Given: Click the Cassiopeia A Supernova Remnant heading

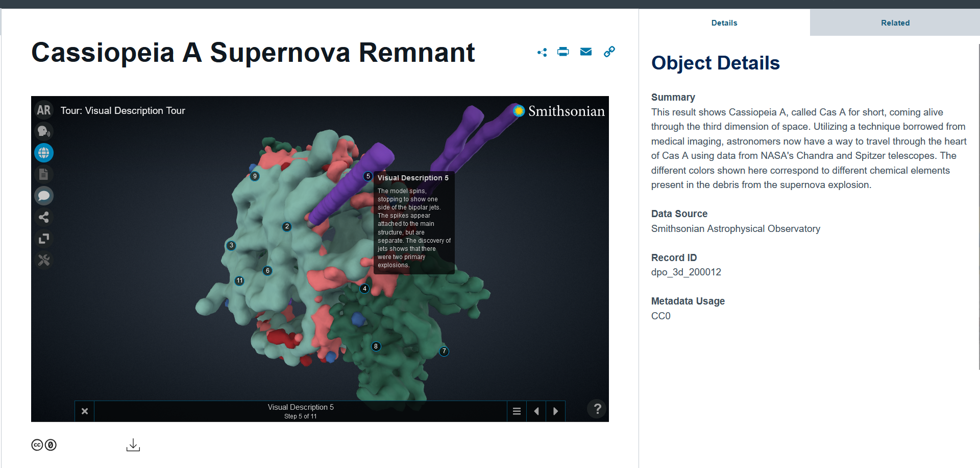Looking at the screenshot, I should click(x=253, y=53).
